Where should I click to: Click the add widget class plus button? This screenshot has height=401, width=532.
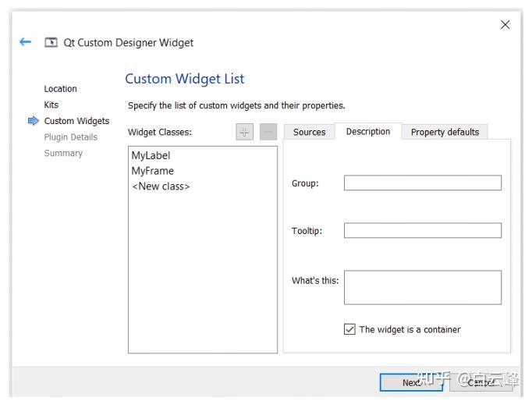[245, 133]
